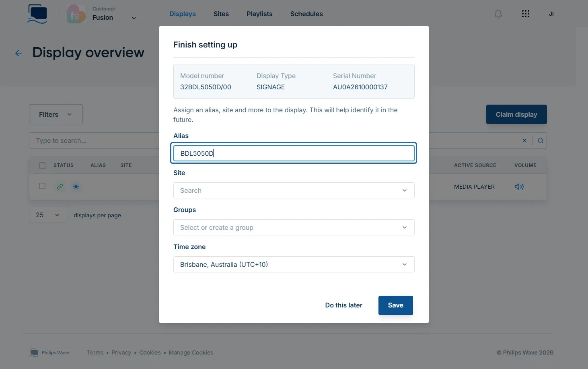
Task: Click the Save button
Action: 396,305
